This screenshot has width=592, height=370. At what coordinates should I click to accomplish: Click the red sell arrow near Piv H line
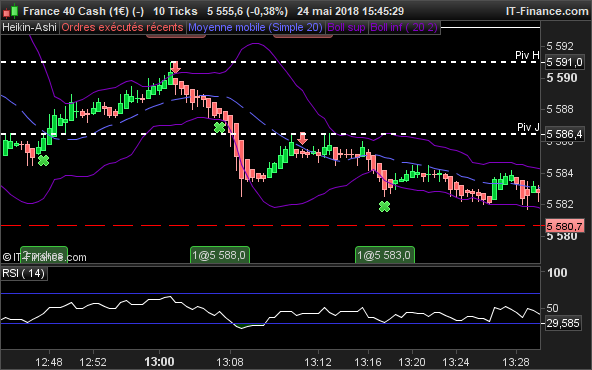click(x=175, y=68)
